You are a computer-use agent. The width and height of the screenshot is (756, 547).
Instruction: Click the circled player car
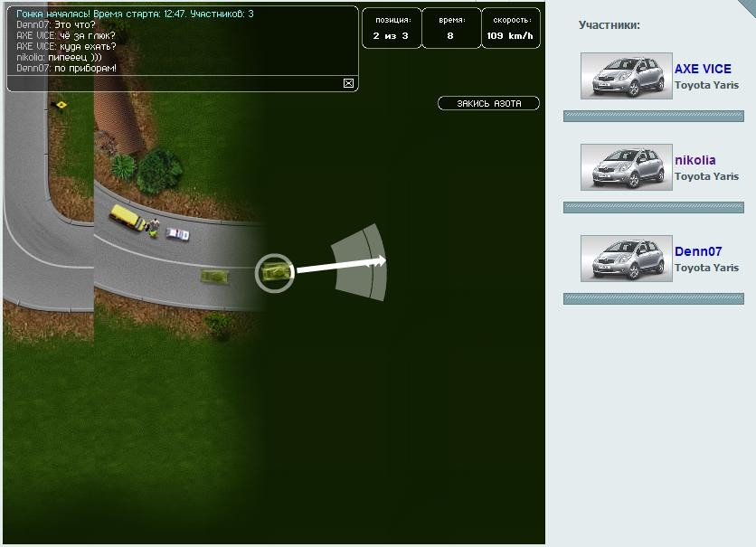(275, 272)
